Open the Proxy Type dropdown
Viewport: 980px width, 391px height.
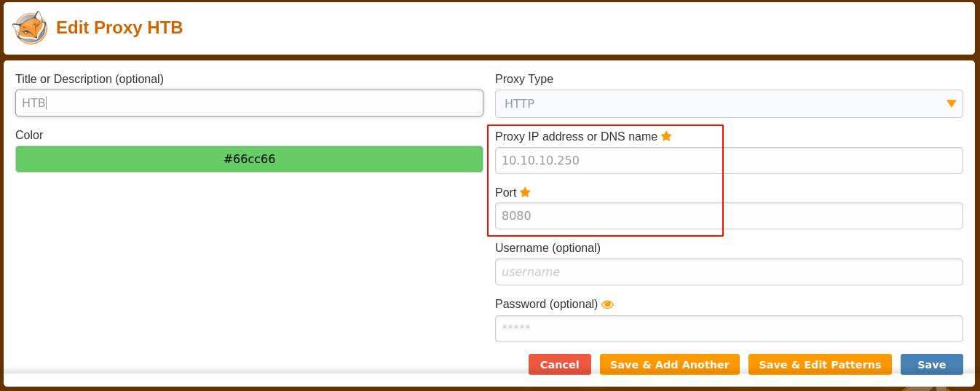coord(728,104)
